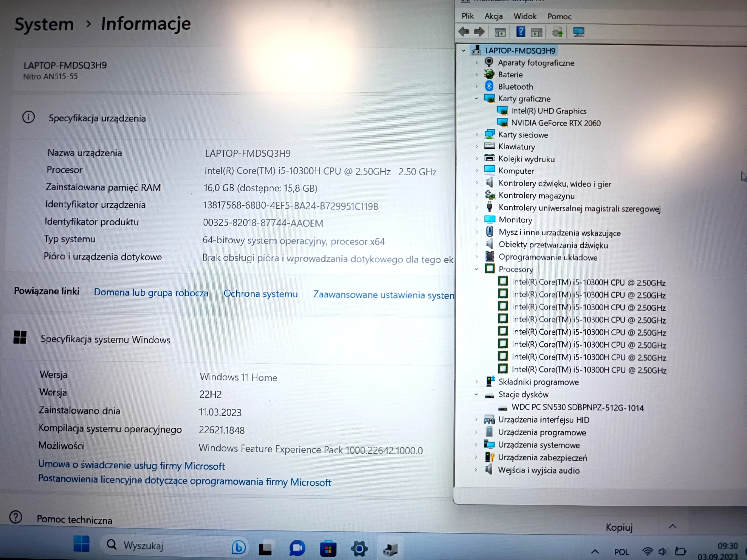Click the blue Help question mark toolbar icon
747x560 pixels.
click(520, 32)
